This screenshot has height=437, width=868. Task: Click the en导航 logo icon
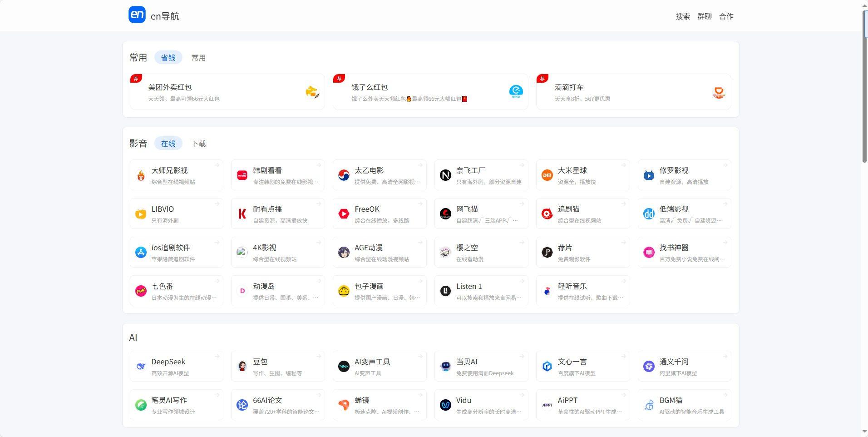[x=137, y=15]
